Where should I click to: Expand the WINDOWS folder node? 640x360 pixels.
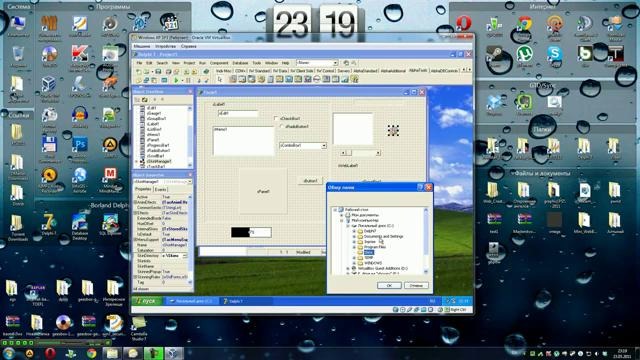354,263
